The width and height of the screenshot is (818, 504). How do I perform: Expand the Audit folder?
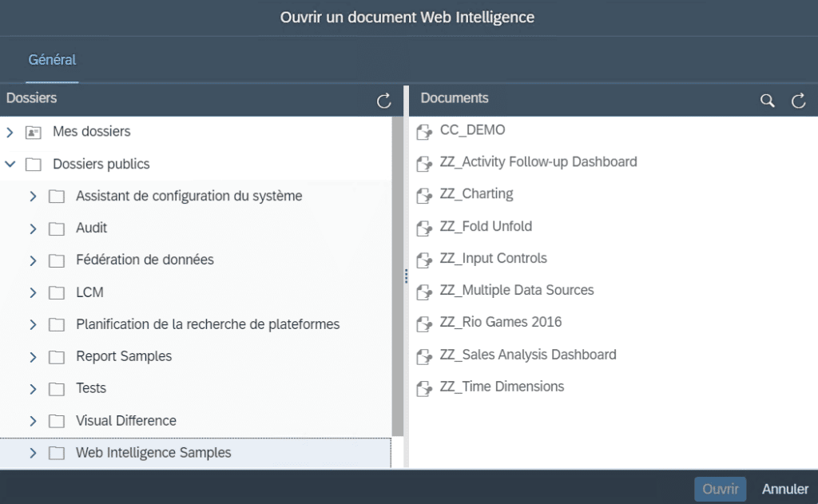33,228
